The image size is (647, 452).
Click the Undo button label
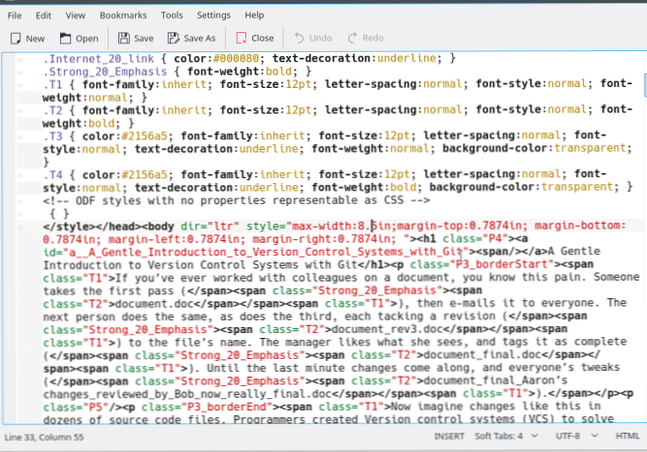321,38
